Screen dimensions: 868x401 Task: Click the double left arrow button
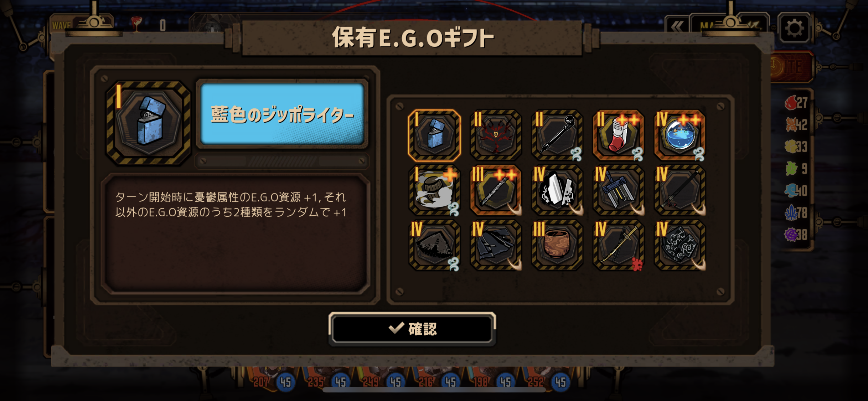tap(677, 26)
